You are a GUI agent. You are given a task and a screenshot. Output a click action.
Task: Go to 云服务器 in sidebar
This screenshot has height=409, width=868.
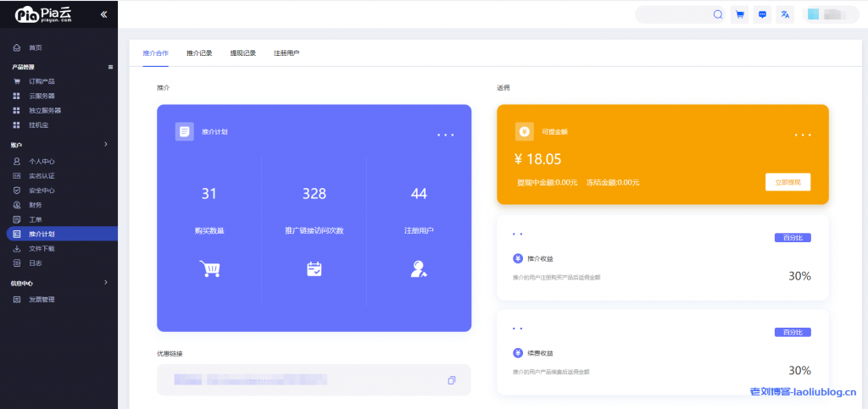coord(42,96)
